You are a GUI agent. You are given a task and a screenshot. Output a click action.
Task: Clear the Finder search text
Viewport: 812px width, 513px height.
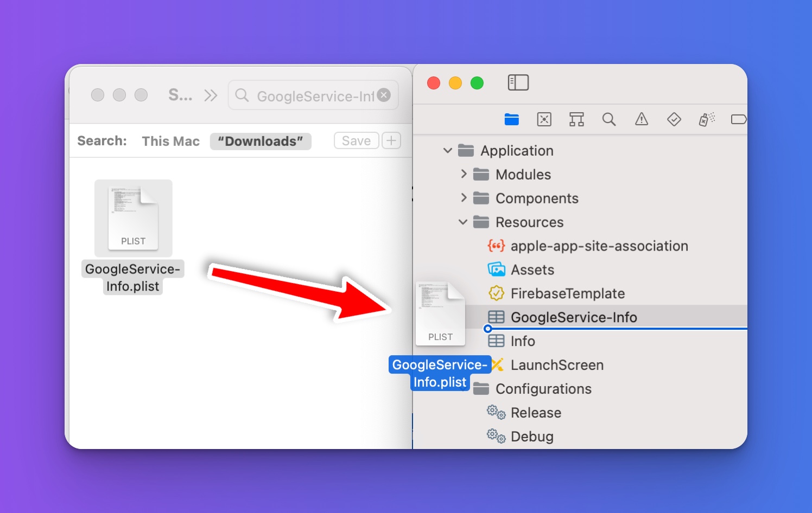point(384,95)
